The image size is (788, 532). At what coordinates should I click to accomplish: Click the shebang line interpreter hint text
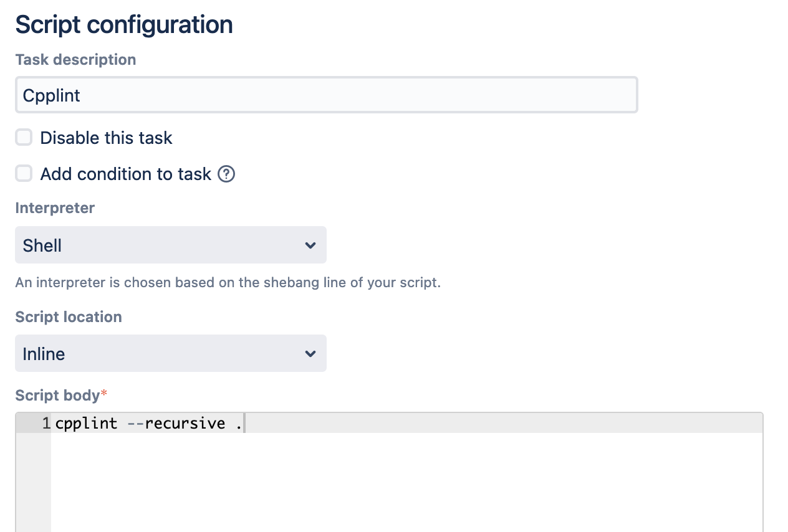tap(228, 282)
